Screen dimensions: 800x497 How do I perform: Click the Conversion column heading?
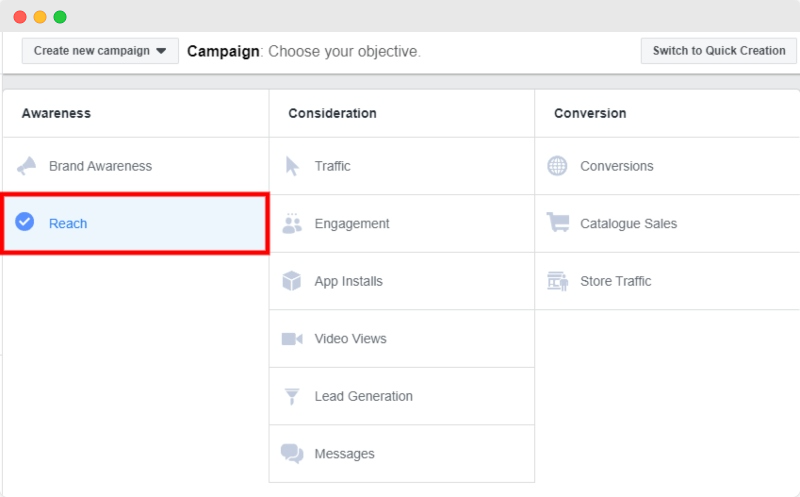[x=590, y=113]
